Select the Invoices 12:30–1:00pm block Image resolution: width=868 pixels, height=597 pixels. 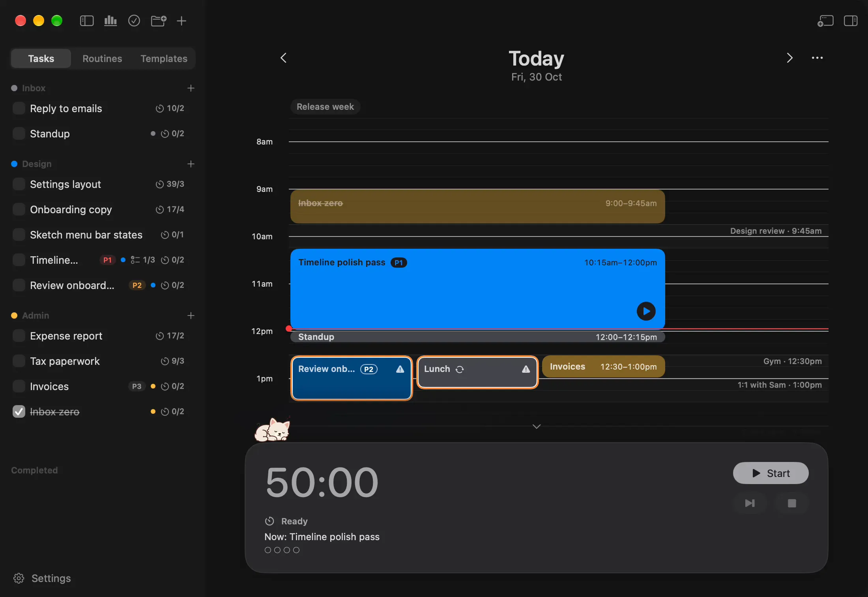coord(604,366)
